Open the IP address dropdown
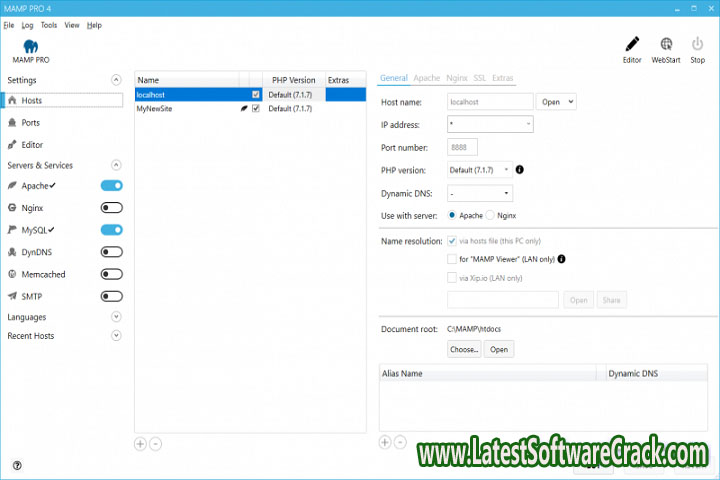 (x=490, y=124)
